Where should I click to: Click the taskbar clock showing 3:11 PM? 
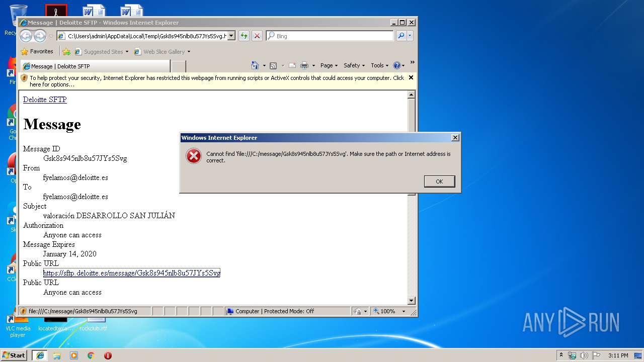[x=618, y=355]
